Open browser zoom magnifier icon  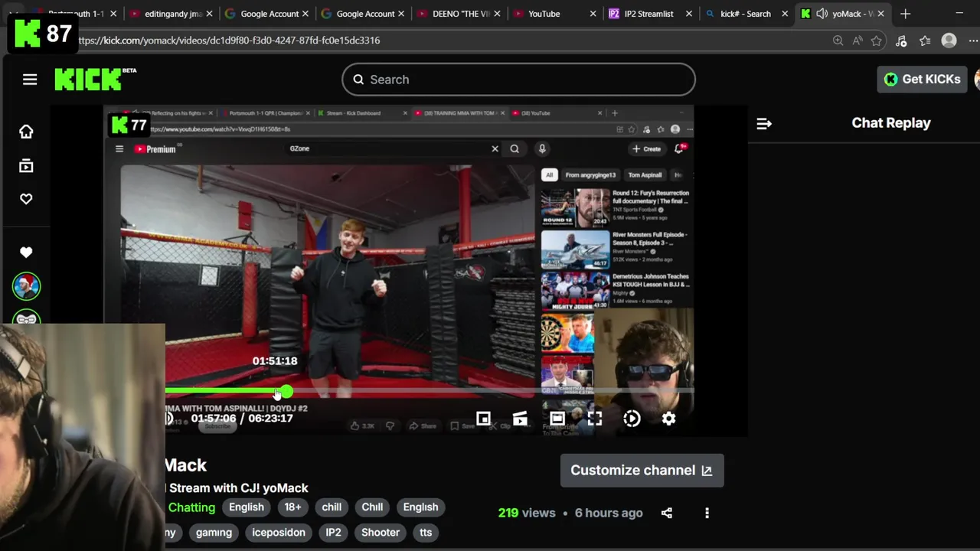point(838,41)
